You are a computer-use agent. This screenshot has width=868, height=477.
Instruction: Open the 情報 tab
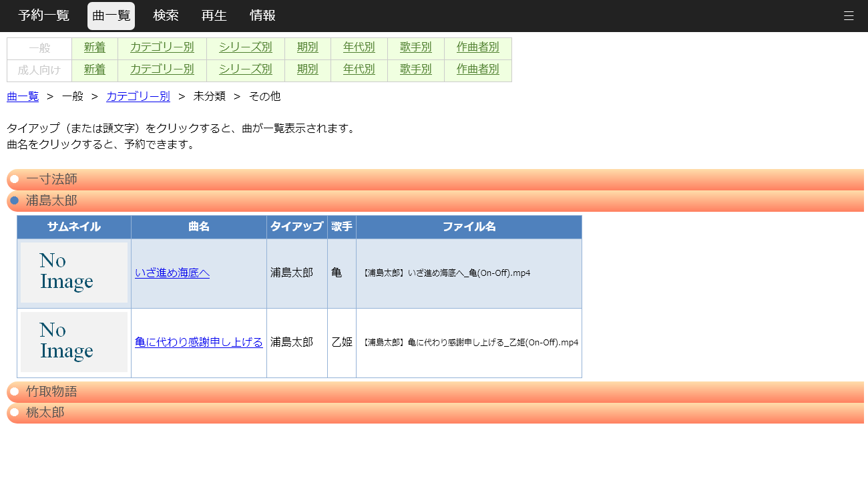[x=262, y=16]
